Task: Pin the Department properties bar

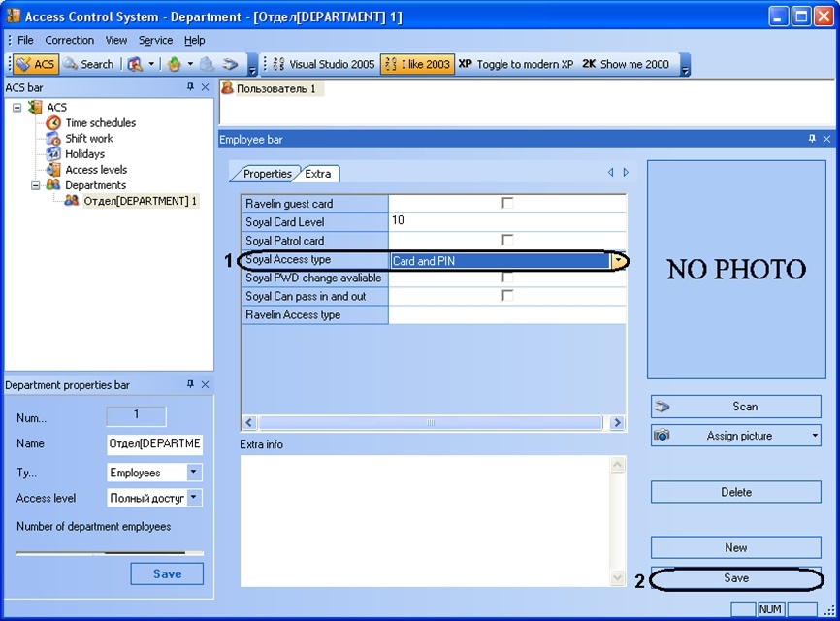Action: (x=190, y=384)
